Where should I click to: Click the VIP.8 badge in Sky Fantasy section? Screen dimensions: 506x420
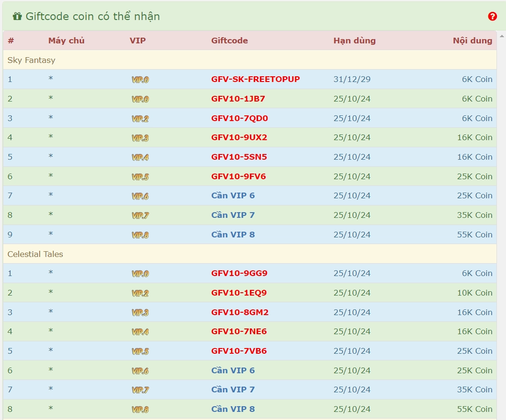(140, 235)
